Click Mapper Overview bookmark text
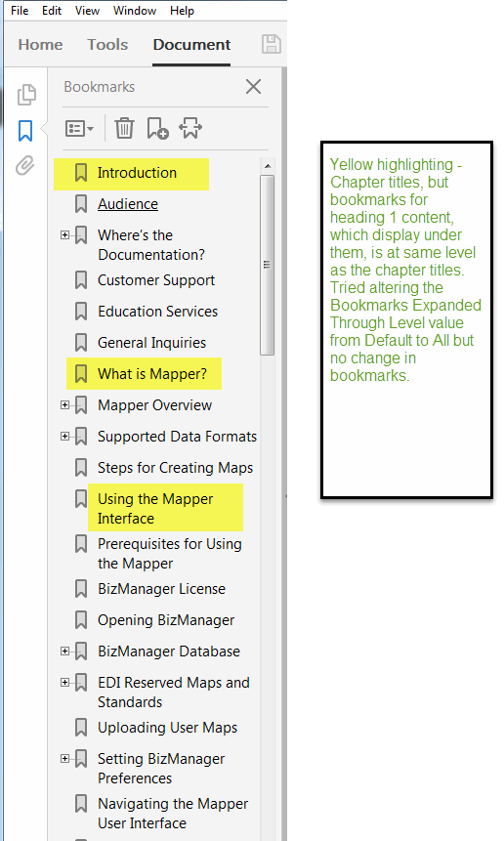The height and width of the screenshot is (841, 504). (x=155, y=405)
